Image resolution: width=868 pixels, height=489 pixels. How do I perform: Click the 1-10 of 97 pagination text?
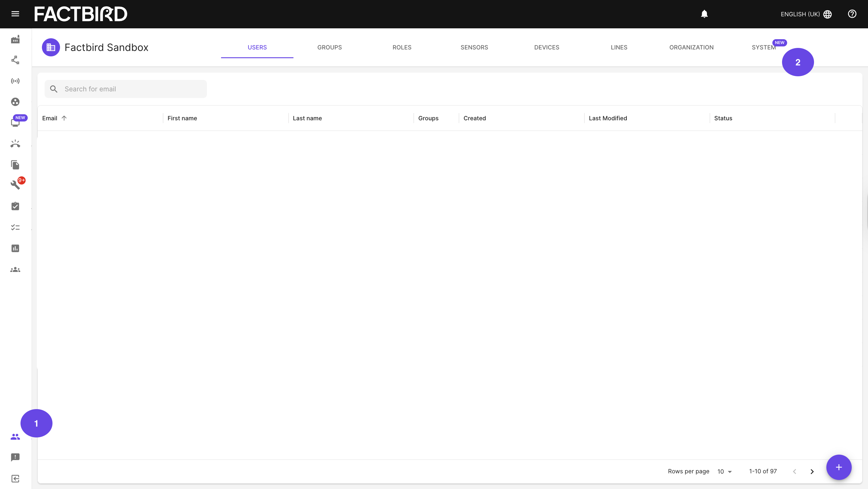763,472
